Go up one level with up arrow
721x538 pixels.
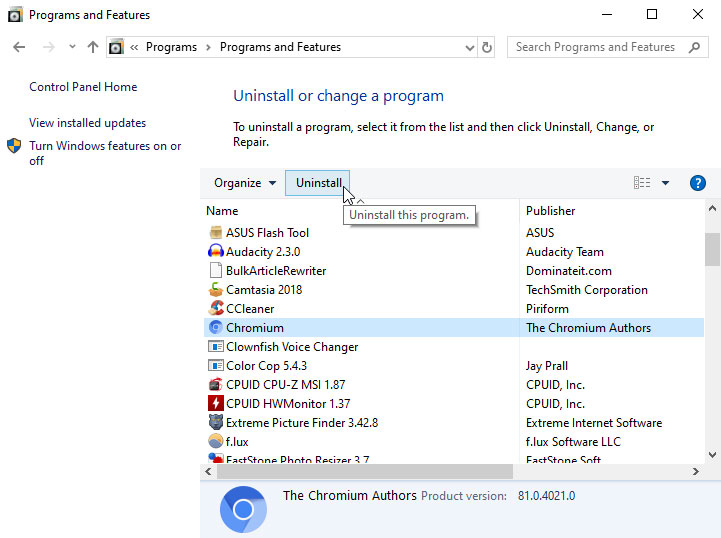[93, 47]
